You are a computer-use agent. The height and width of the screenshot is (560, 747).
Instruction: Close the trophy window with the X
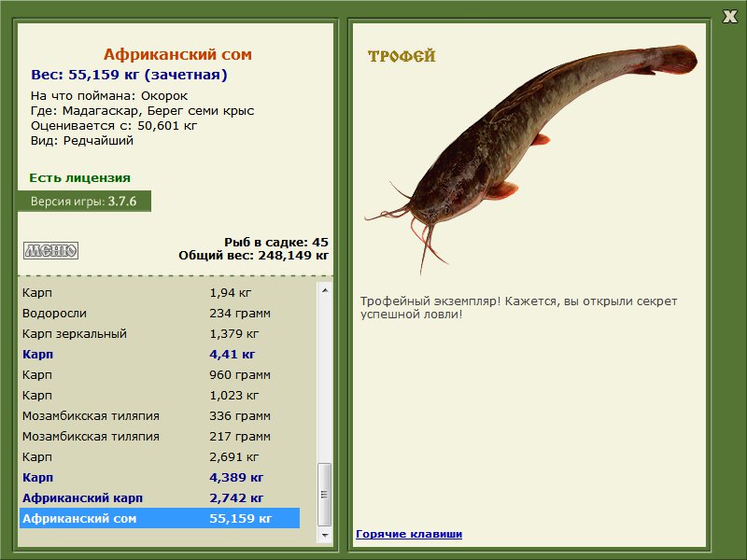pos(729,17)
